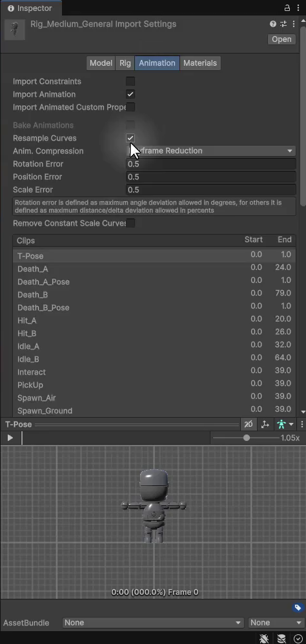Select the Animation tab
Viewport: 306px width, 644px height.
[157, 63]
